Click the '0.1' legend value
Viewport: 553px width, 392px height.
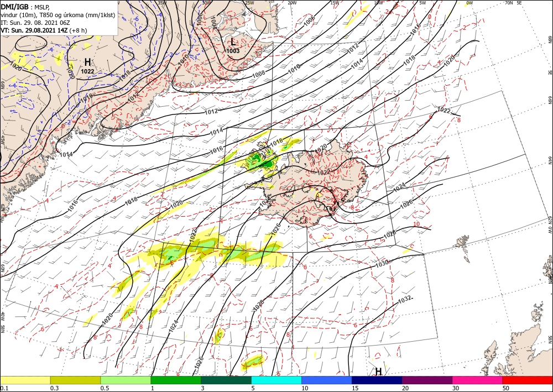4,388
